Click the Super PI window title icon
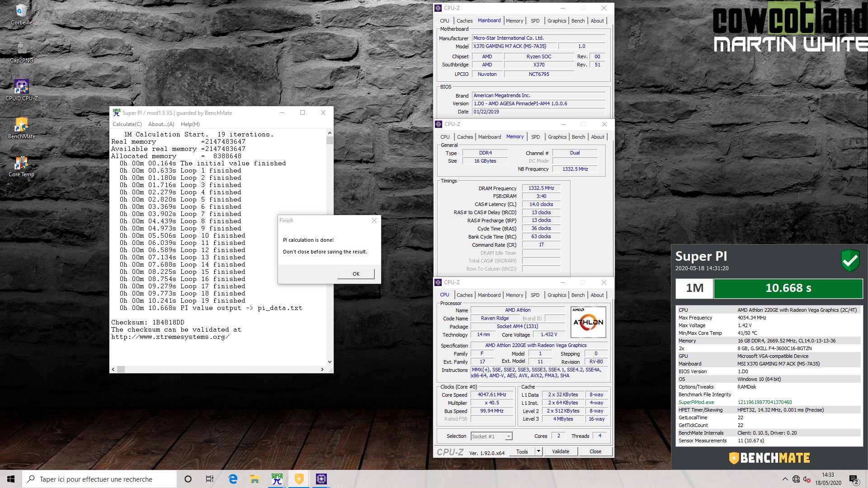The image size is (868, 488). (117, 113)
